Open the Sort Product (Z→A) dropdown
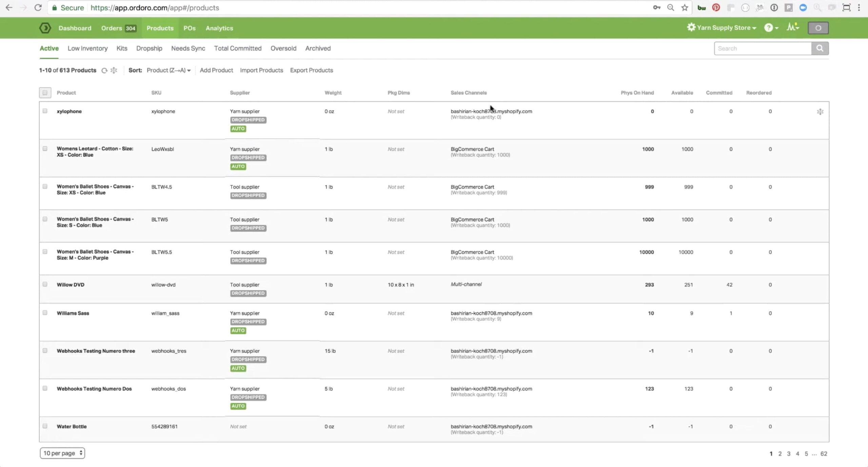Image resolution: width=868 pixels, height=467 pixels. click(x=168, y=70)
